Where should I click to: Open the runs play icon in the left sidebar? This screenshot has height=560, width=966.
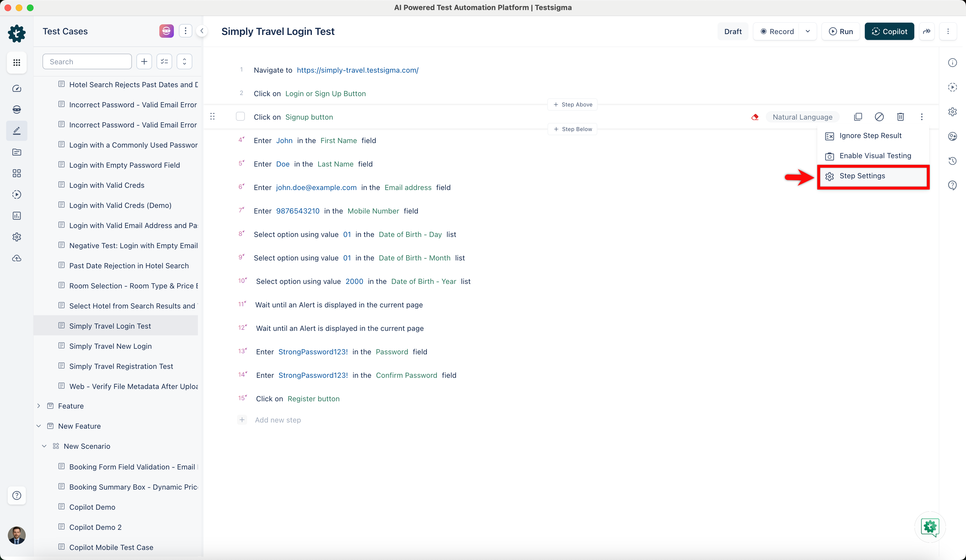click(x=16, y=194)
